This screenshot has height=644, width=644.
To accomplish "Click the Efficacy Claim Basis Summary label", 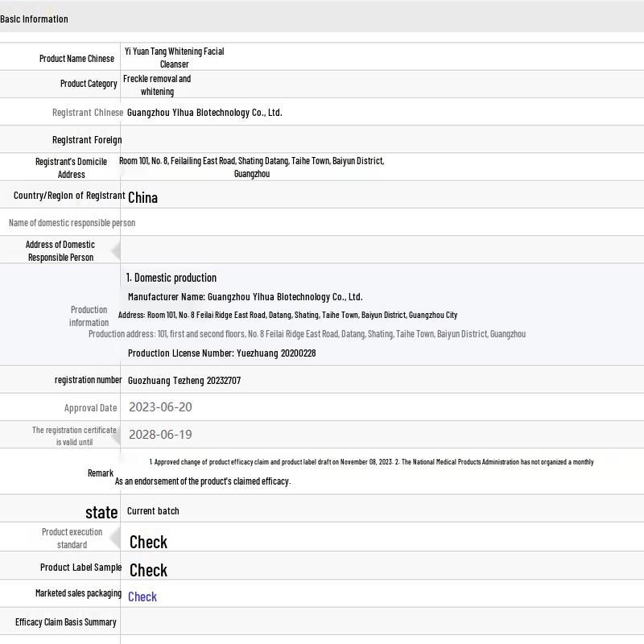I will click(66, 622).
